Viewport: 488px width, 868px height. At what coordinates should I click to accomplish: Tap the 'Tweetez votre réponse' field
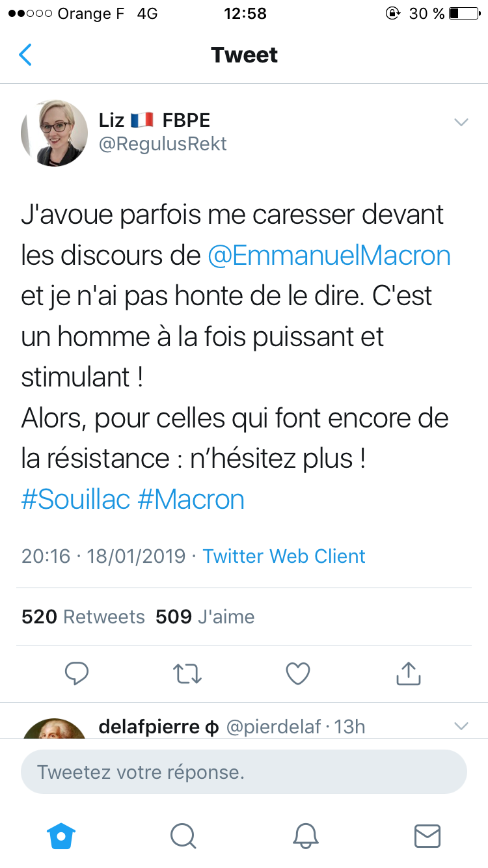(243, 772)
